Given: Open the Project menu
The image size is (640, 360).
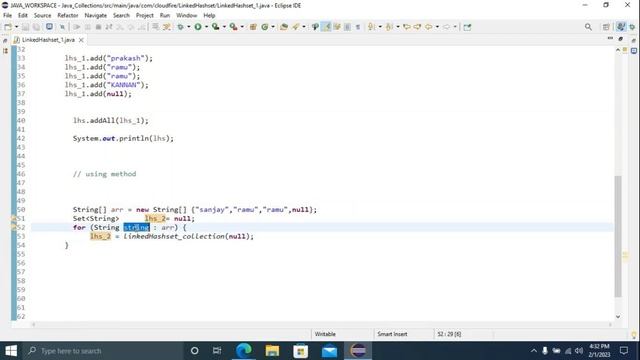Looking at the screenshot, I should tap(144, 15).
